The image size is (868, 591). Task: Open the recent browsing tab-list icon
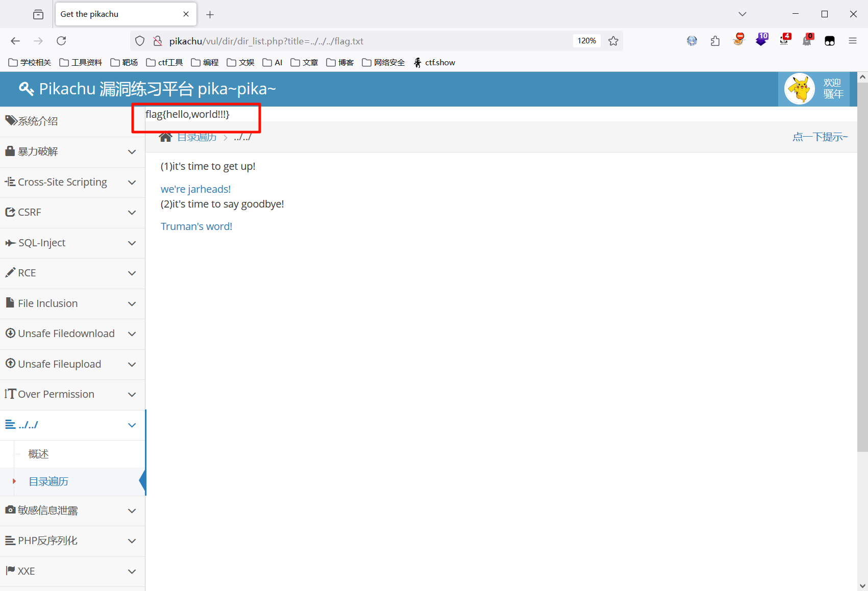coord(38,14)
